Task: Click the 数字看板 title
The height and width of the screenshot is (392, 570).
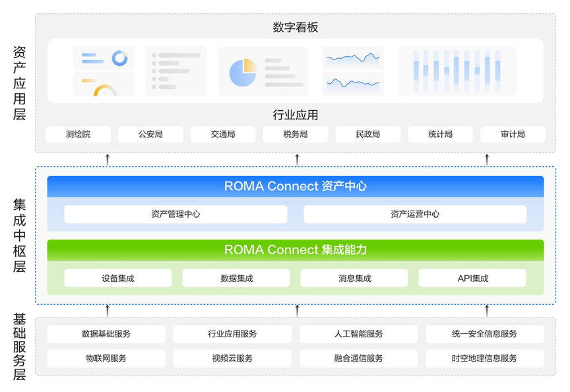Action: [296, 27]
